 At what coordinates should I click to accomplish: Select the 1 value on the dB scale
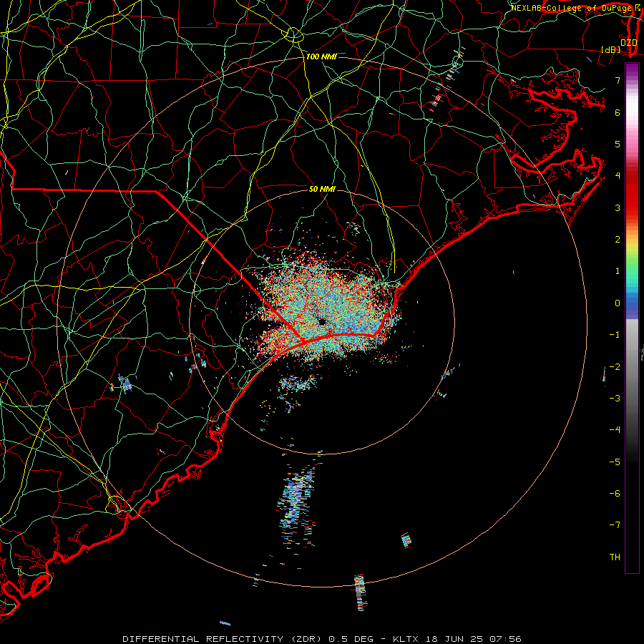tap(618, 271)
